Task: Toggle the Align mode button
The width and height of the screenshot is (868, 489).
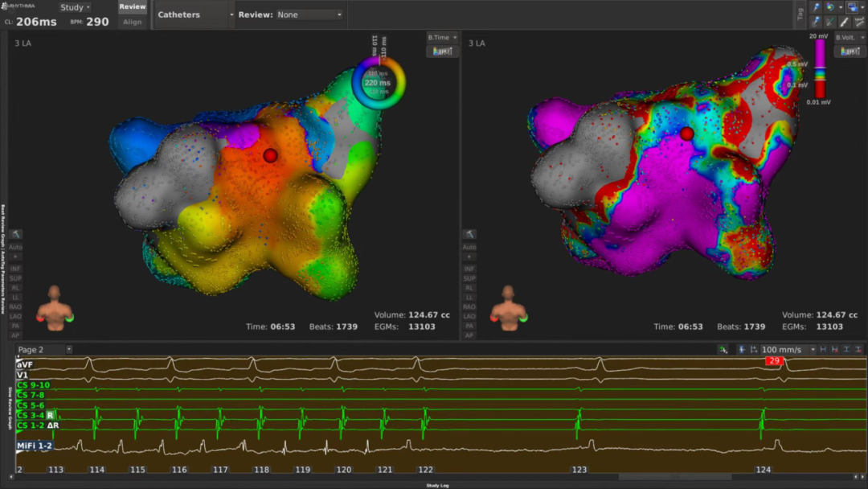Action: pos(133,22)
